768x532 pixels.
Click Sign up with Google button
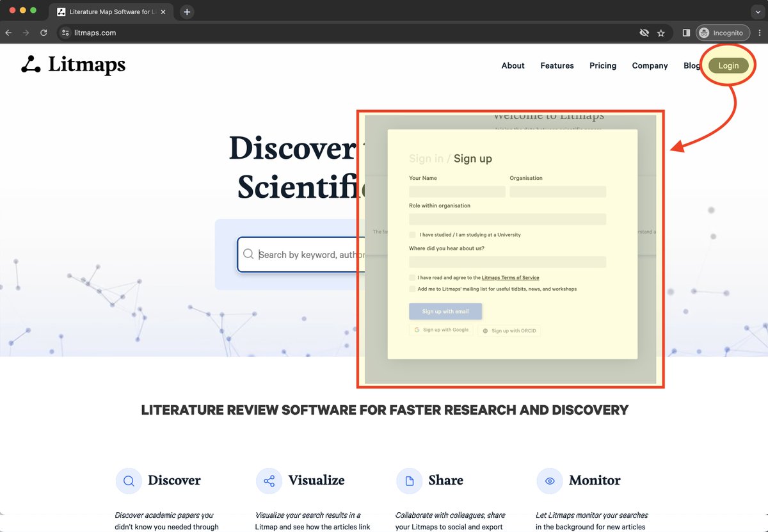pyautogui.click(x=442, y=330)
